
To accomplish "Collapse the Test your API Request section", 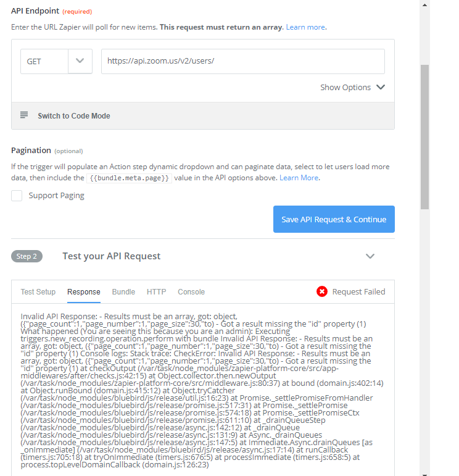I will pos(370,256).
